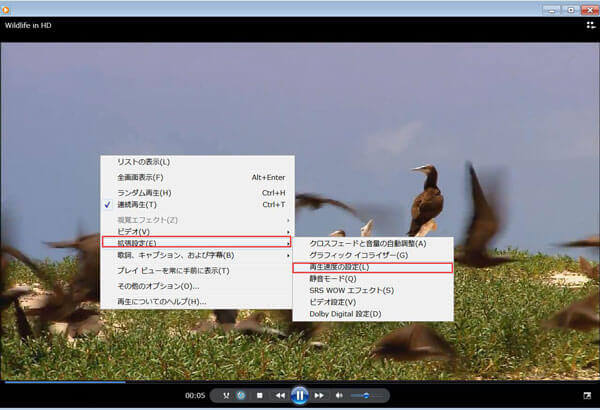Expand the ビデオ(V) submenu
Screen dimensions: 600x410
(x=197, y=232)
